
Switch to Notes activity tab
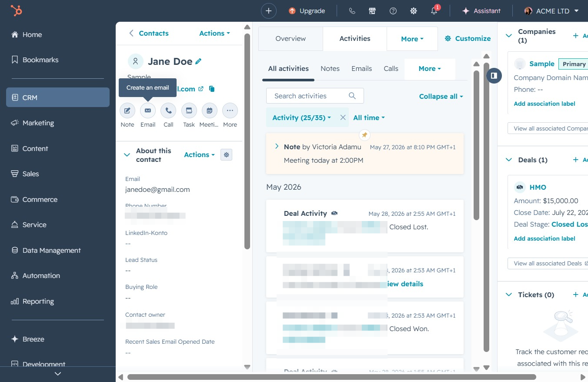(330, 69)
